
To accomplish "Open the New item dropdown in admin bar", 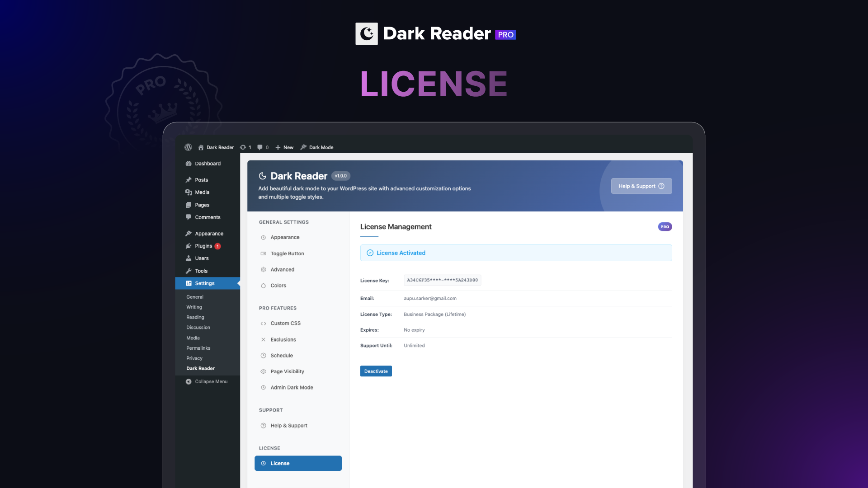I will click(284, 147).
